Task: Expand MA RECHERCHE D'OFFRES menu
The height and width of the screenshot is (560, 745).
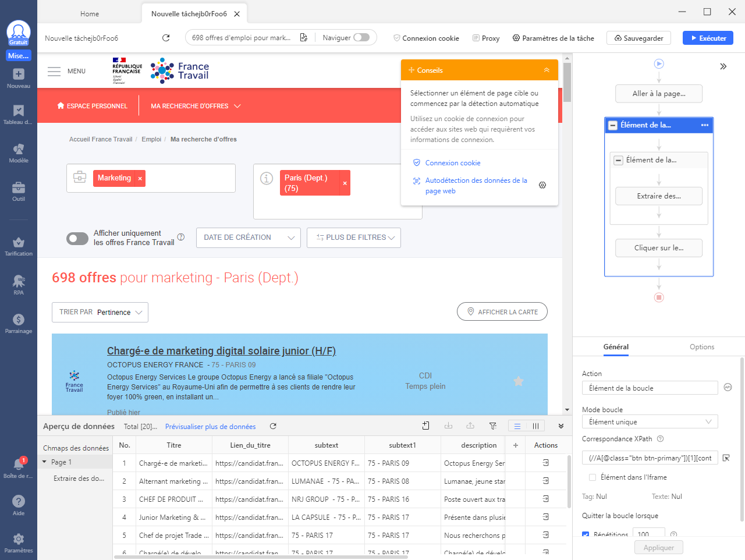Action: 196,106
